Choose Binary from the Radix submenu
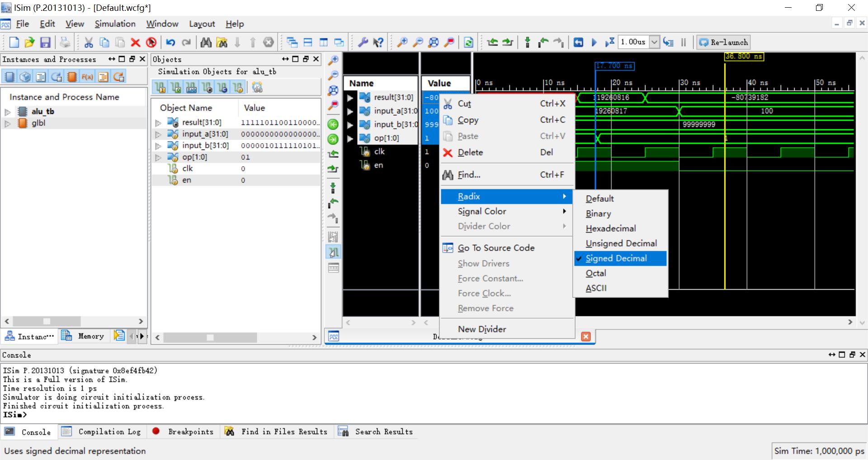Image resolution: width=868 pixels, height=460 pixels. point(620,214)
